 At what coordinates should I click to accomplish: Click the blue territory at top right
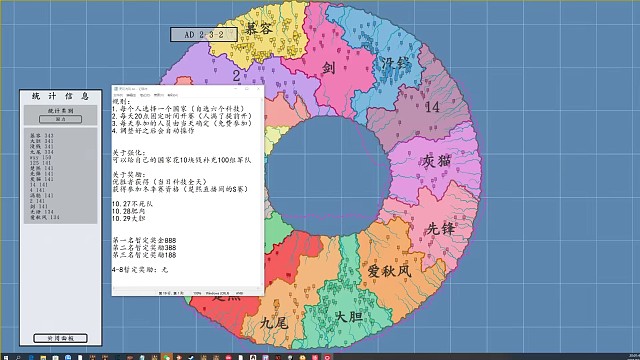point(394,62)
